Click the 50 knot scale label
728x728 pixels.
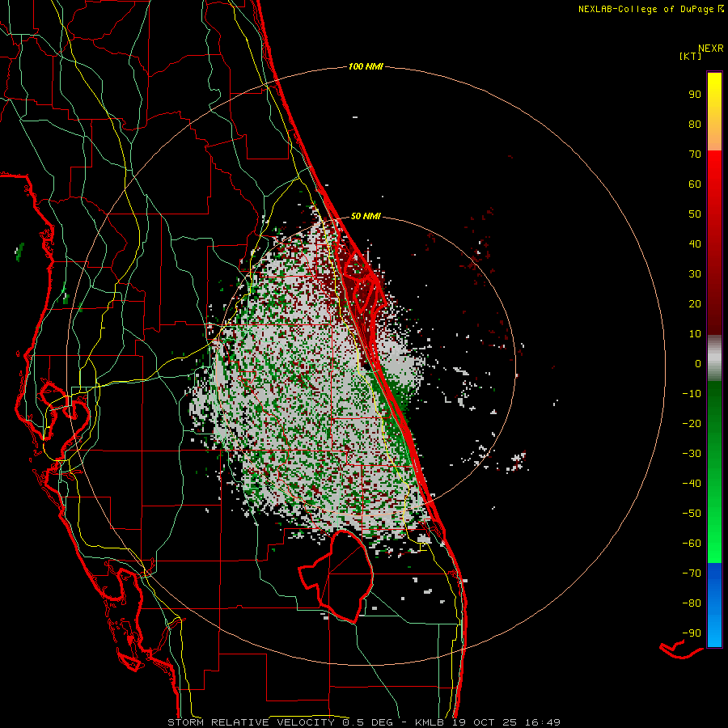click(695, 214)
